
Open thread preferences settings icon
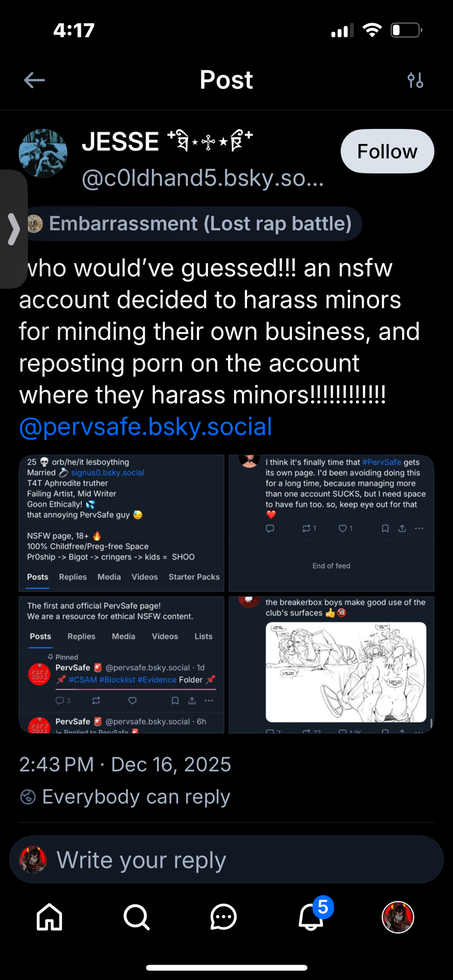pyautogui.click(x=415, y=80)
